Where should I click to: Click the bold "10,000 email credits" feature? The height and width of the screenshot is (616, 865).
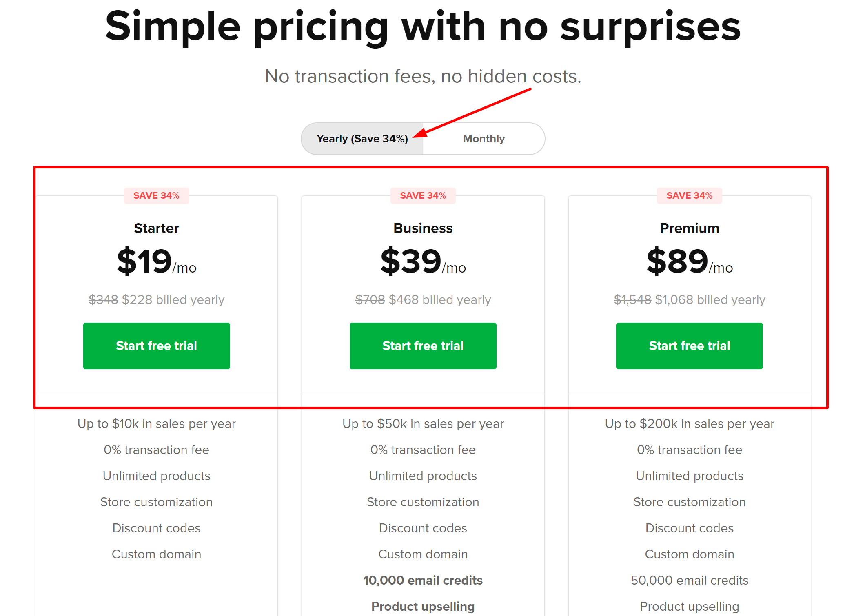[x=423, y=580]
